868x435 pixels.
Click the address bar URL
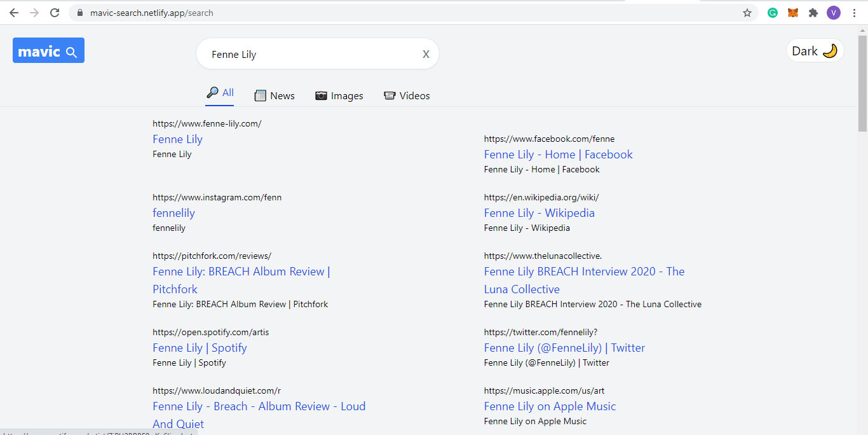click(x=152, y=13)
